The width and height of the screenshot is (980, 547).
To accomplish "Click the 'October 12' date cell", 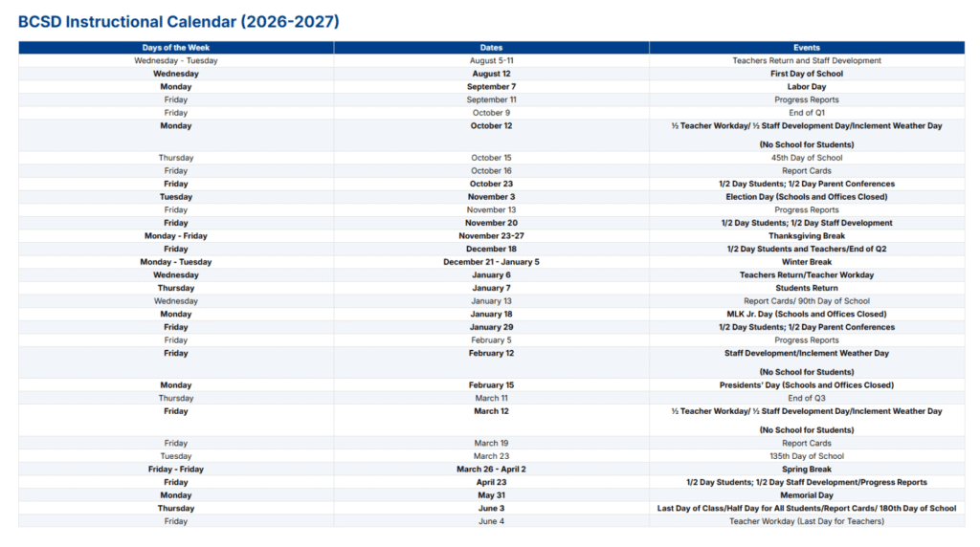I will pos(491,136).
